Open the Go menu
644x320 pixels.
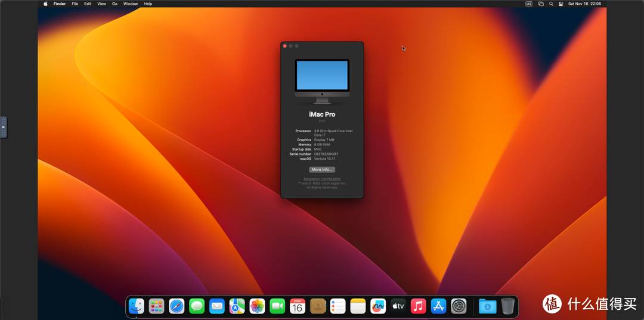[114, 4]
